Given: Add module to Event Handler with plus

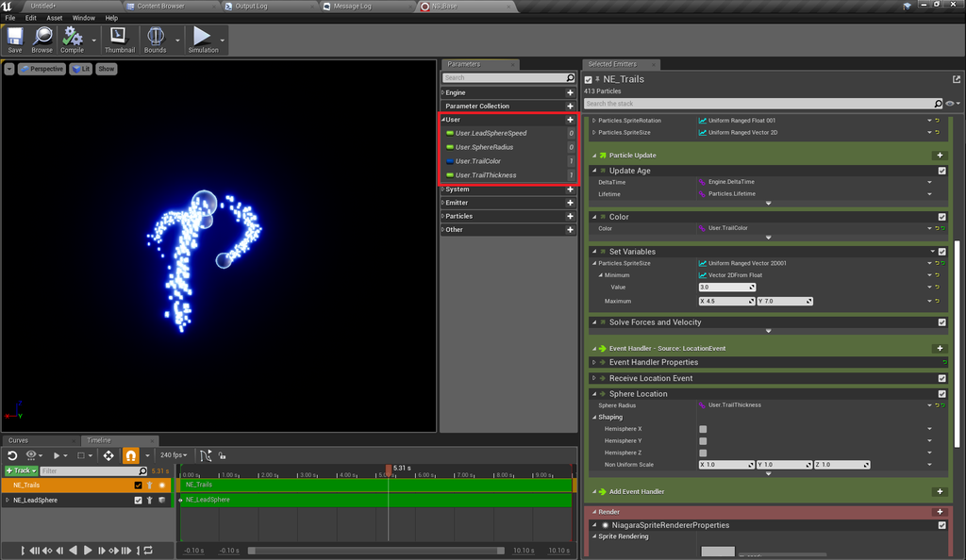Looking at the screenshot, I should [940, 348].
